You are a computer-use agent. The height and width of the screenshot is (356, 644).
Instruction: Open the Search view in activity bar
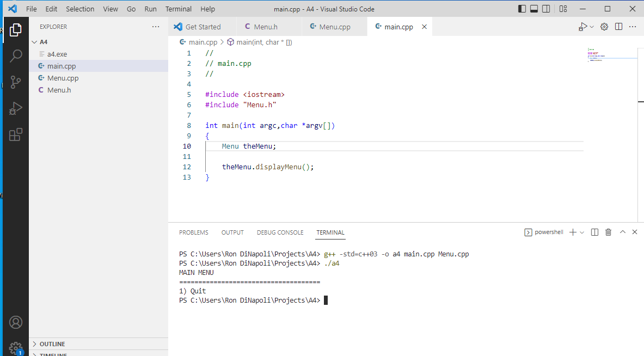click(16, 56)
